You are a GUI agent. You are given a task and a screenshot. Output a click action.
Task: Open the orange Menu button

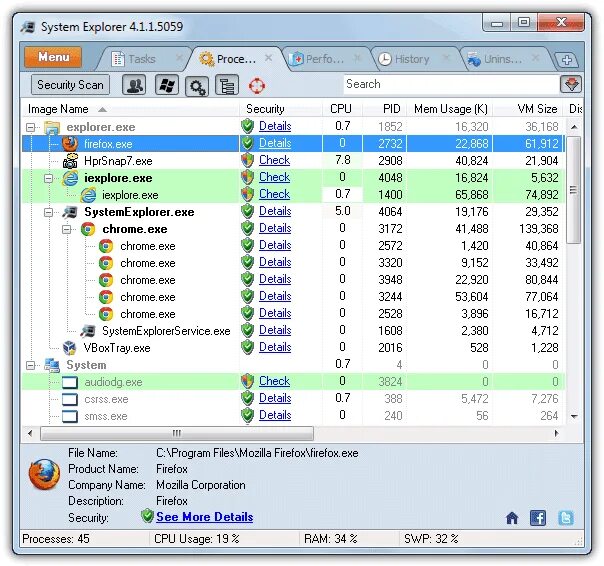(x=53, y=57)
